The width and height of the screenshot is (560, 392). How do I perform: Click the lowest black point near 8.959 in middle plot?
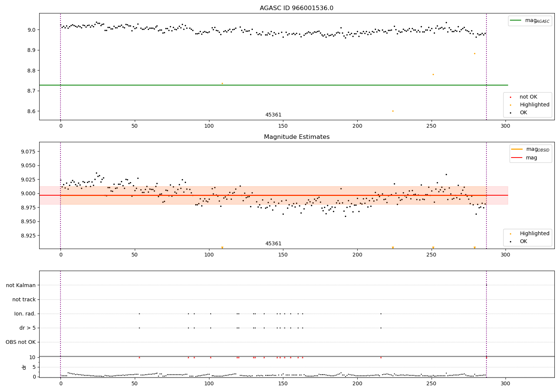click(345, 216)
